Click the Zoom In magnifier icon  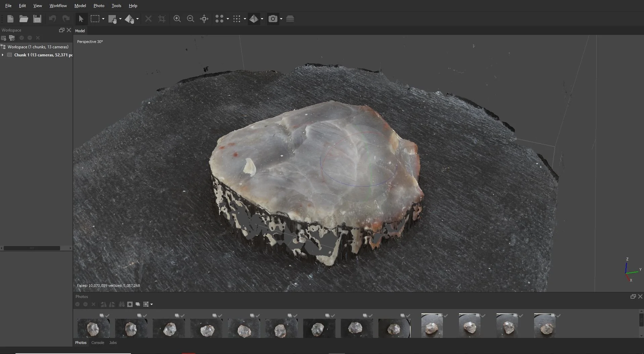click(177, 19)
